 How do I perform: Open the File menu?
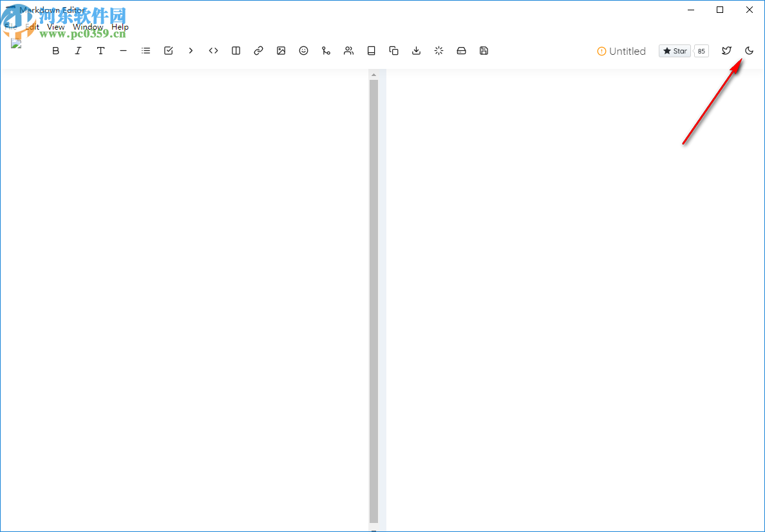10,26
